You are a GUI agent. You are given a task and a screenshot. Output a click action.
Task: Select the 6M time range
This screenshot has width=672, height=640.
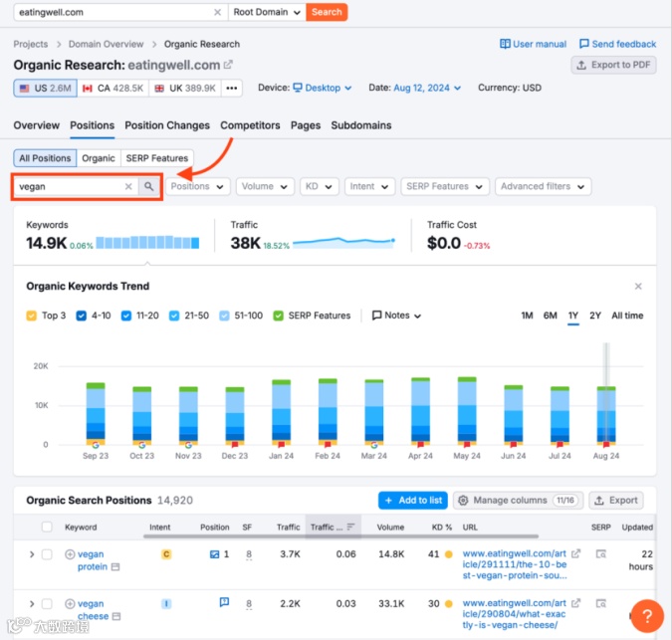[550, 316]
